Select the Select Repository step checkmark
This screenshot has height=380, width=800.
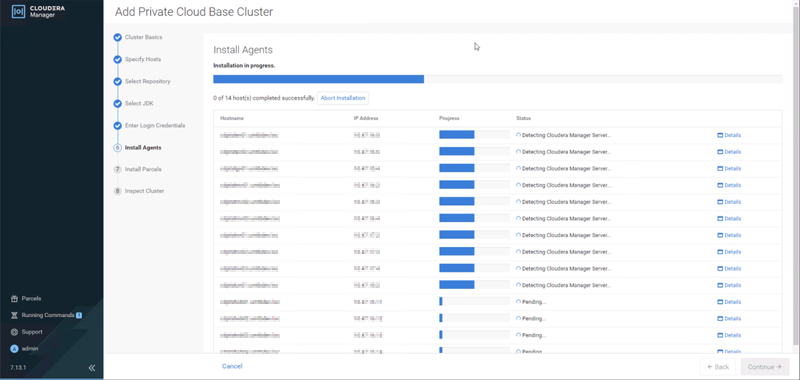coord(118,82)
